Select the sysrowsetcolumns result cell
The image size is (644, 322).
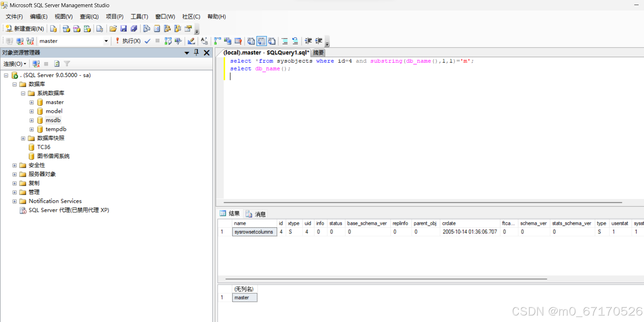pos(254,232)
